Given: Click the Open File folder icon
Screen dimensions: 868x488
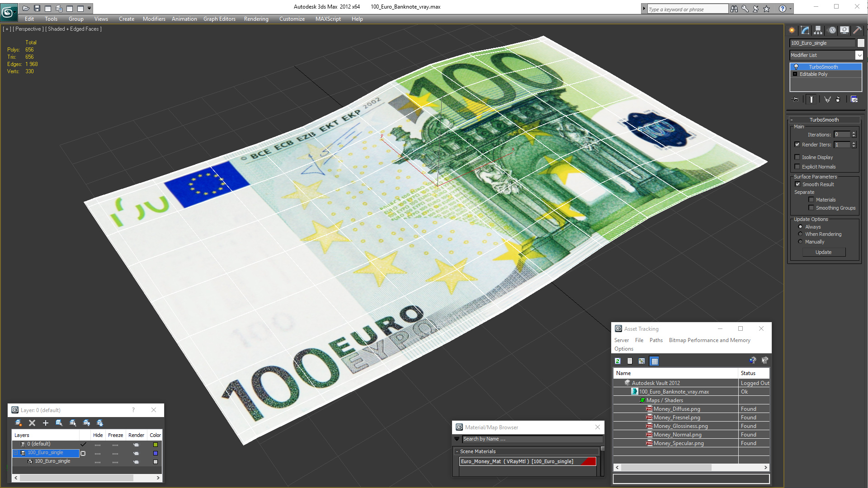Looking at the screenshot, I should click(26, 8).
